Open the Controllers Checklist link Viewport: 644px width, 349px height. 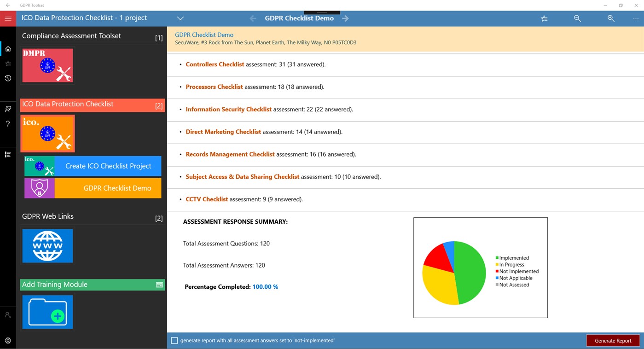tap(215, 64)
